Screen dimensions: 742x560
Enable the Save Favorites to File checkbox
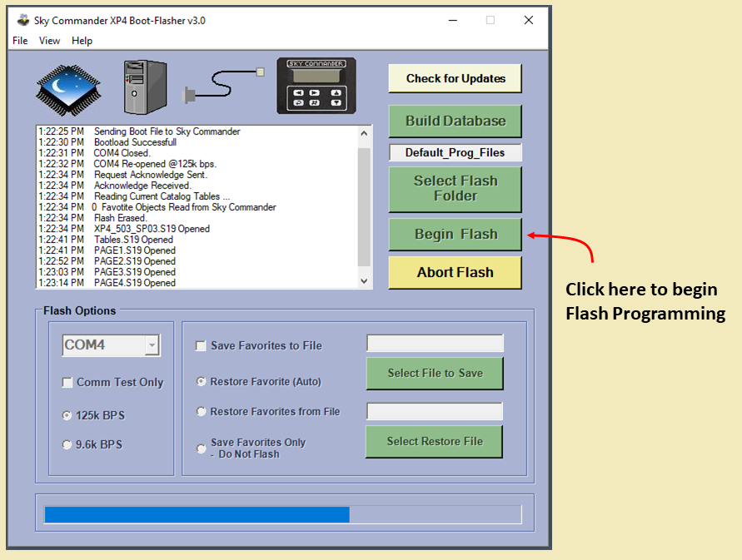point(201,346)
